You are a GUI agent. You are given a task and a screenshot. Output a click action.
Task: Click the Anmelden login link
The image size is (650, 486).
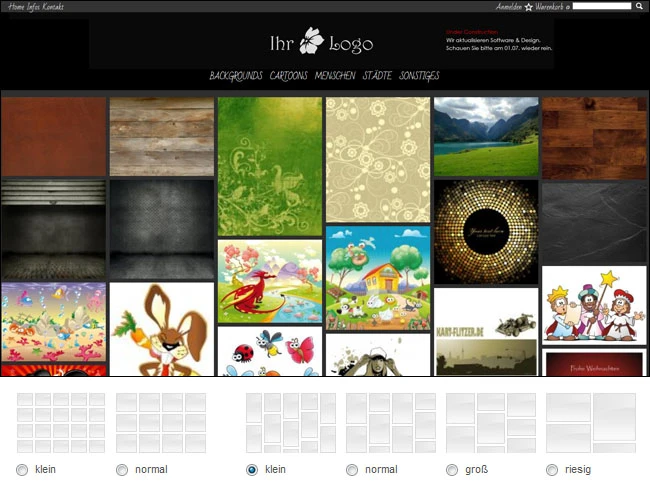click(x=509, y=7)
